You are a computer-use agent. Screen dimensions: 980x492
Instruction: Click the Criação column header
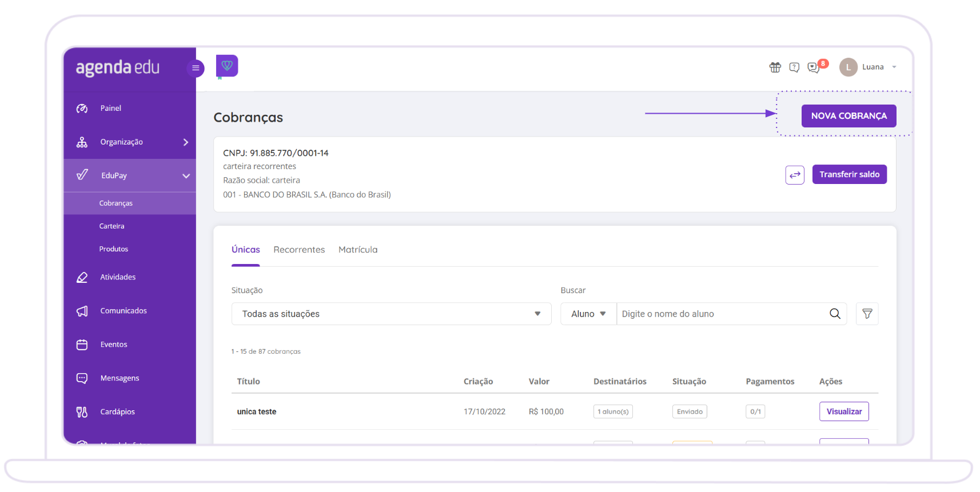click(478, 382)
